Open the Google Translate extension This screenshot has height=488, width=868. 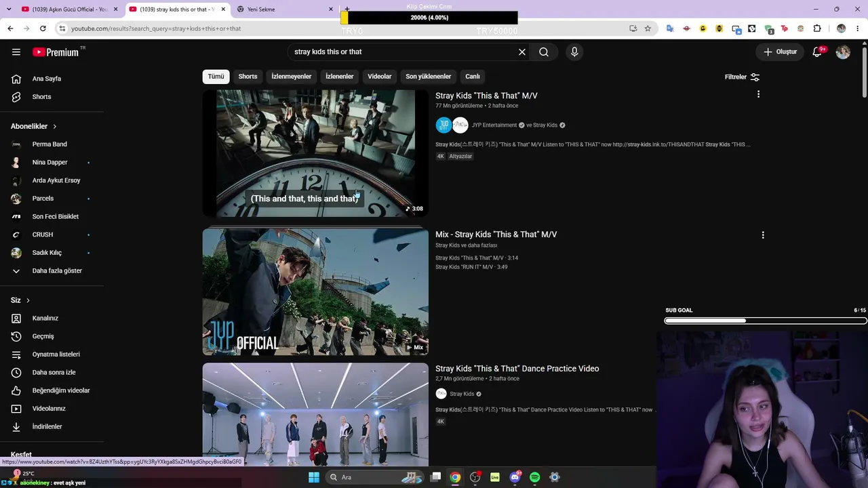(670, 28)
